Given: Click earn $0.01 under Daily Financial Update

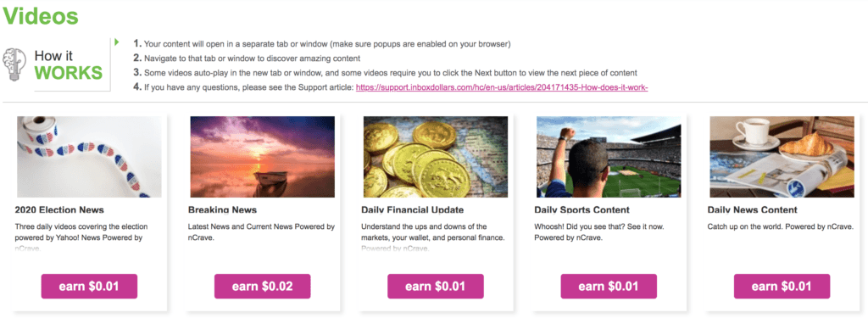Looking at the screenshot, I should pyautogui.click(x=436, y=287).
